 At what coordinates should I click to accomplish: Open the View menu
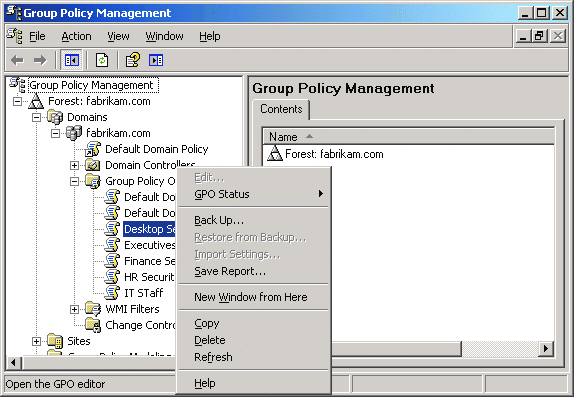[x=118, y=36]
